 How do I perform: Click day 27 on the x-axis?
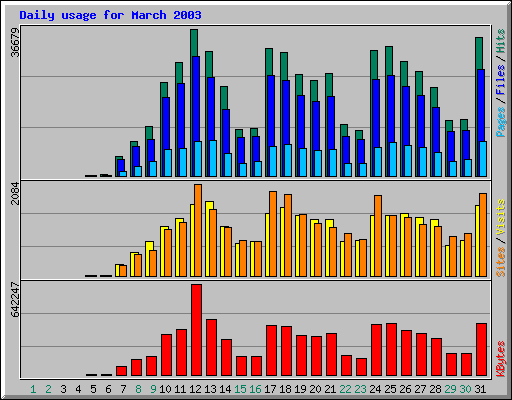click(420, 389)
